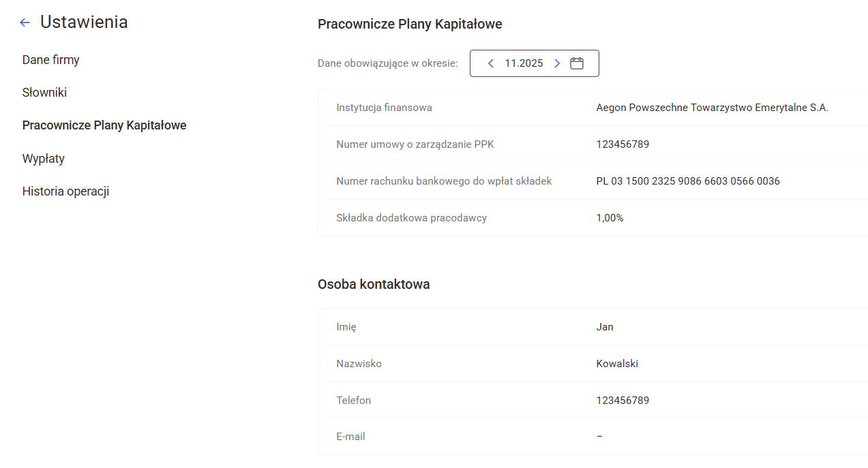Advance to next period with right chevron
The width and height of the screenshot is (868, 468).
click(557, 63)
